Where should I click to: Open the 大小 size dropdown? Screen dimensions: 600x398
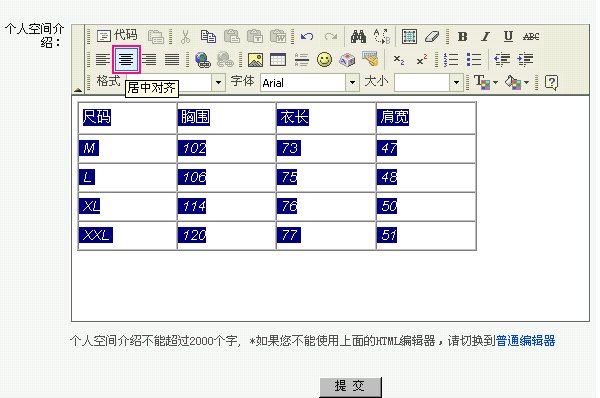click(456, 82)
